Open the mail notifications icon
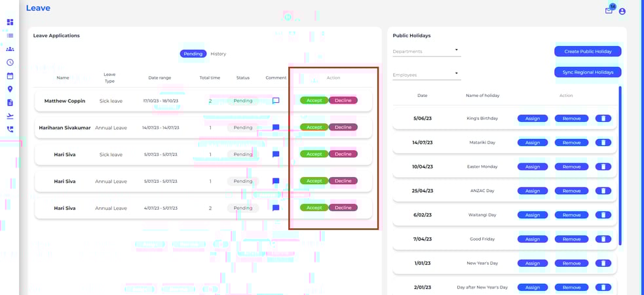 pos(609,10)
